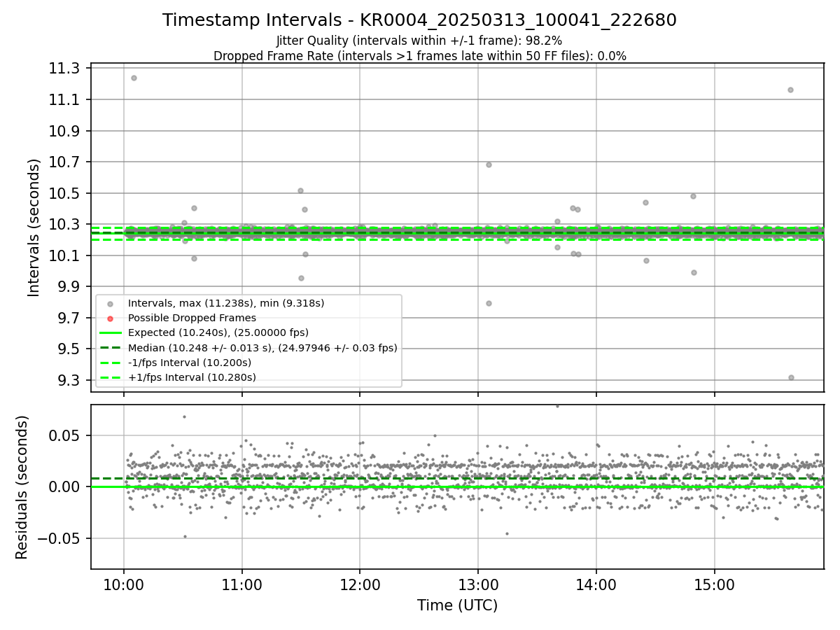Click the maximum interval data point near 11.24s
840x630 pixels.
[x=134, y=78]
